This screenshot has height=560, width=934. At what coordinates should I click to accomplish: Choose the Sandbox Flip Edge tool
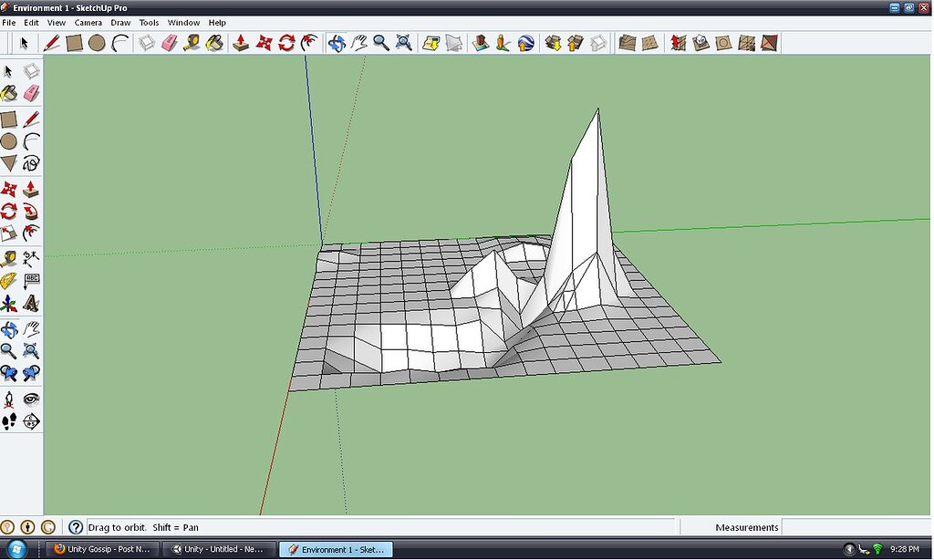(x=770, y=43)
